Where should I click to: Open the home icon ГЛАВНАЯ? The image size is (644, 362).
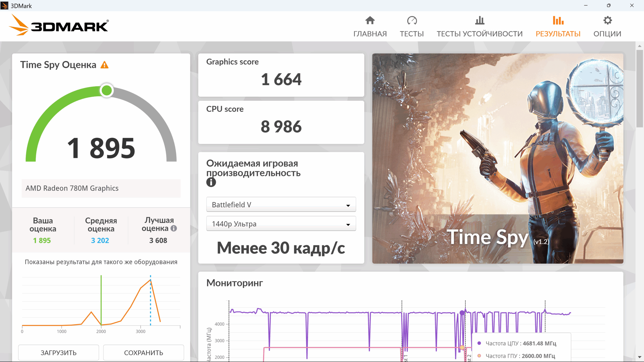[370, 20]
